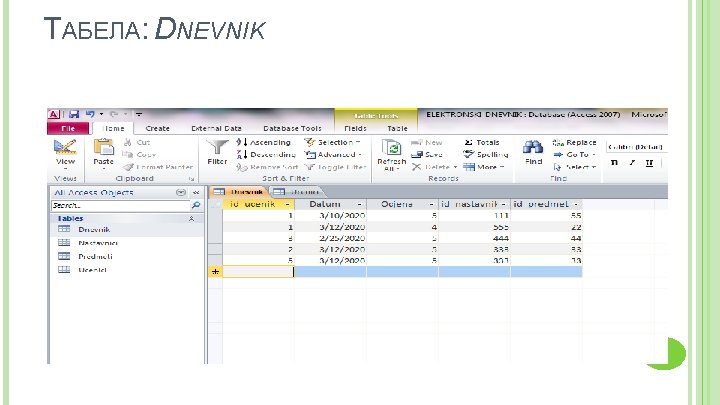
Task: Switch to the Table tab
Action: [397, 128]
